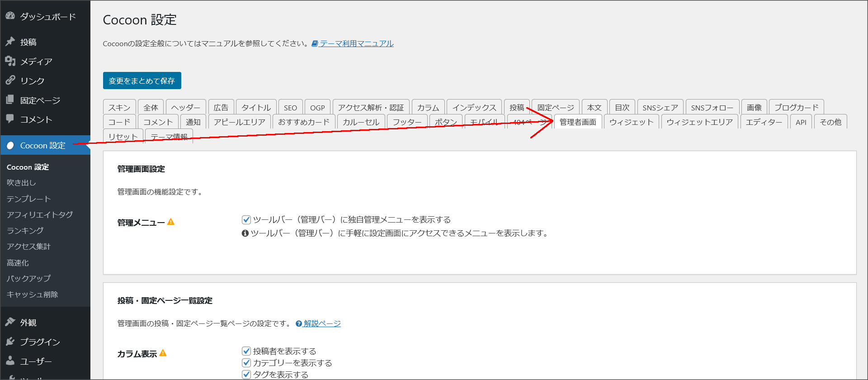
Task: Switch to the フッター tab
Action: pos(407,122)
